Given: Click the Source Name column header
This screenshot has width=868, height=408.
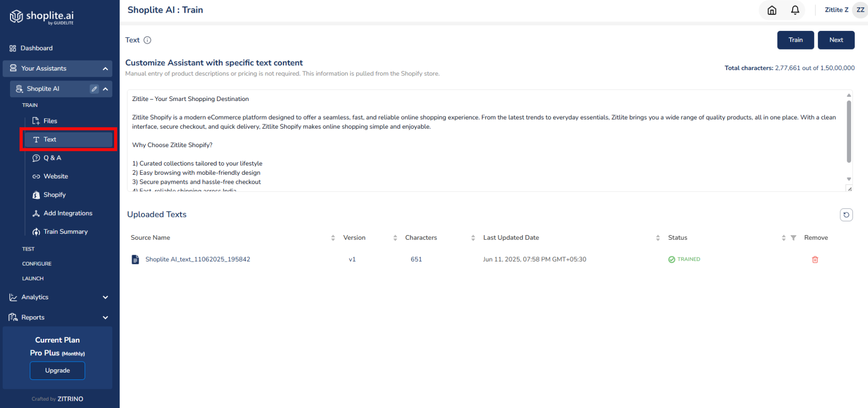Looking at the screenshot, I should click(x=151, y=238).
